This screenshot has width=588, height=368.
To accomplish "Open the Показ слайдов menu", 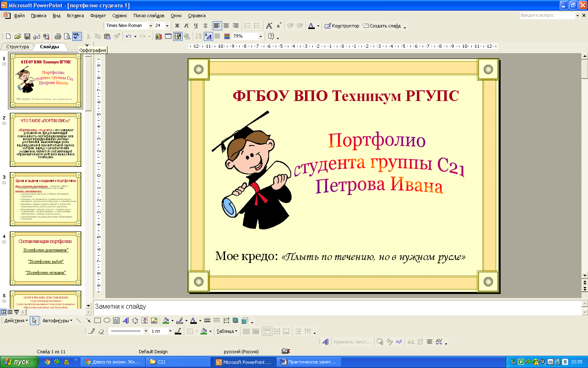I will [149, 16].
